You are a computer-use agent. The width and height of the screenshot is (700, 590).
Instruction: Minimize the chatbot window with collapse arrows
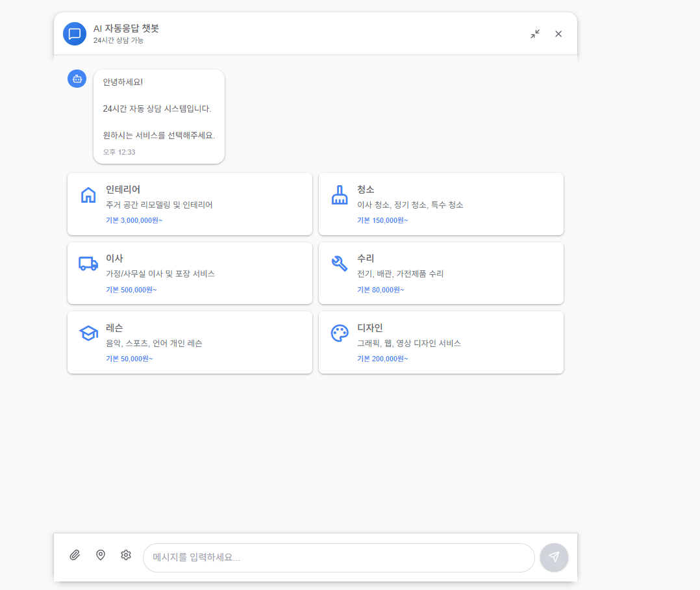click(535, 34)
